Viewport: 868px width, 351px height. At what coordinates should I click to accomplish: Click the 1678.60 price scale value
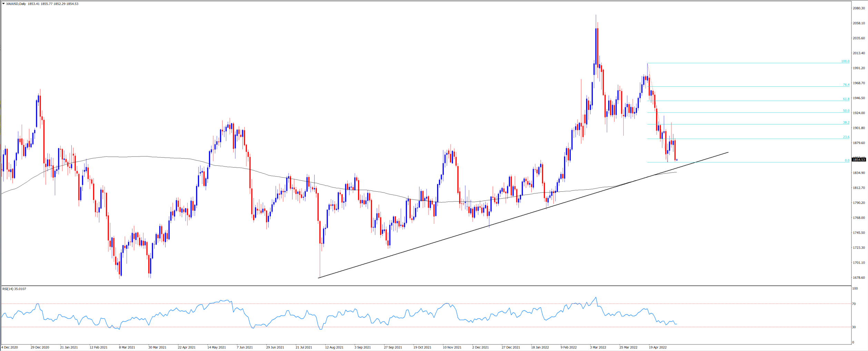[x=859, y=277]
